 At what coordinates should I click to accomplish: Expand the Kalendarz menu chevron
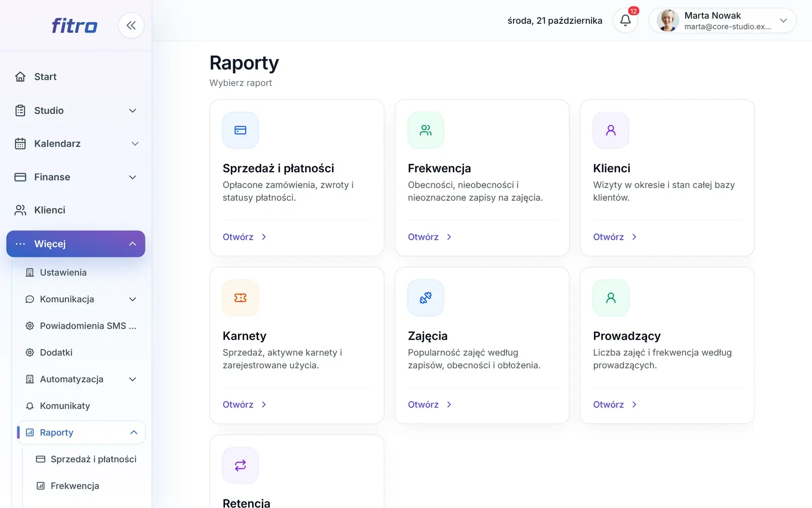click(x=135, y=144)
